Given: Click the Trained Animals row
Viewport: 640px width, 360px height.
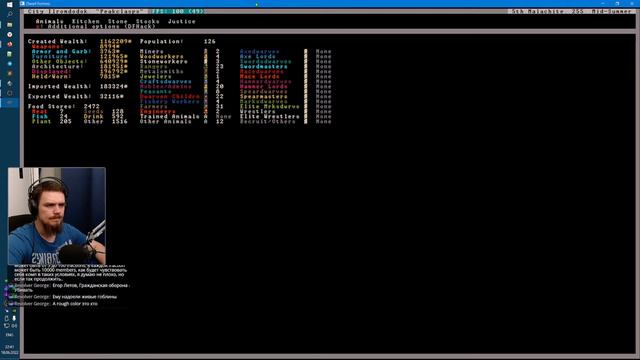Looking at the screenshot, I should pos(186,116).
